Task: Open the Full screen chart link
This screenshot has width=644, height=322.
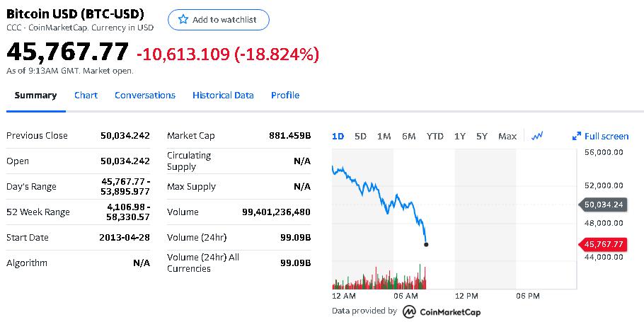Action: point(606,137)
